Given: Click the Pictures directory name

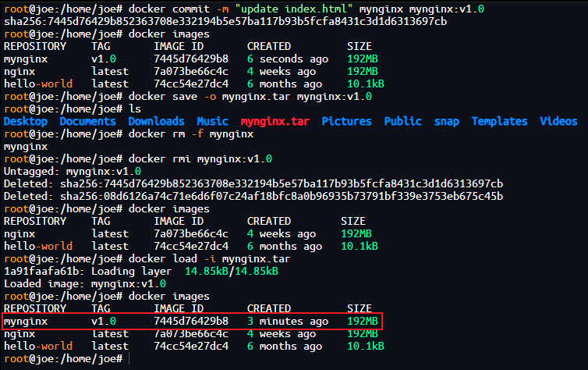Looking at the screenshot, I should coord(346,121).
